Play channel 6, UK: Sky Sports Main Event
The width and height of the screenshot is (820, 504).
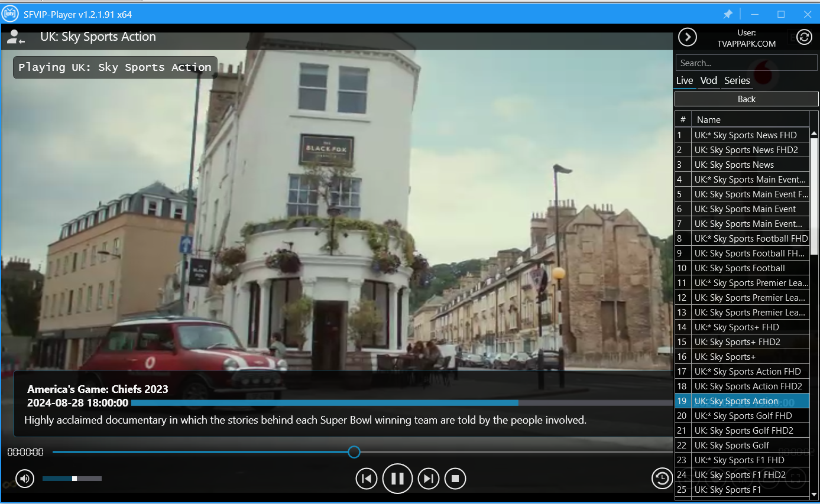click(x=742, y=209)
